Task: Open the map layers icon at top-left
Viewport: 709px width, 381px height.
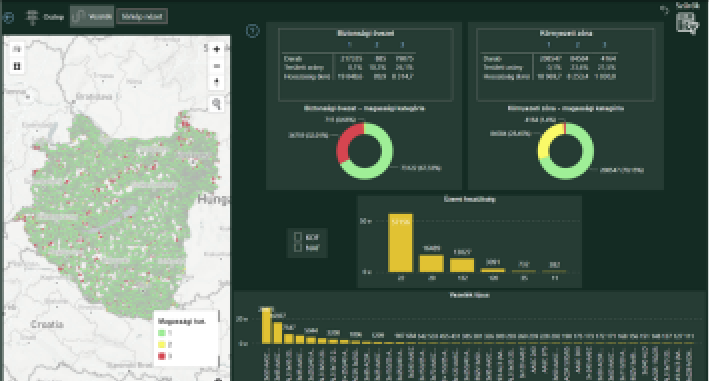Action: coord(17,49)
